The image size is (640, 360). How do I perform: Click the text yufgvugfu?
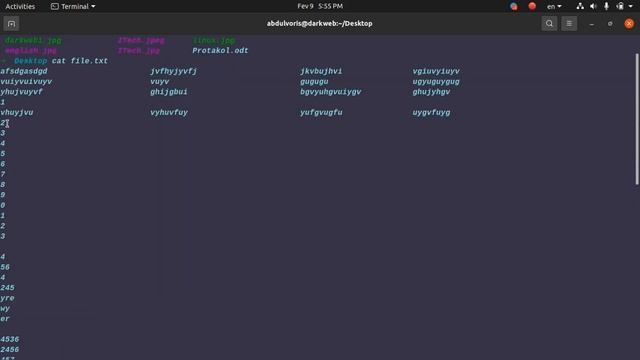click(321, 113)
